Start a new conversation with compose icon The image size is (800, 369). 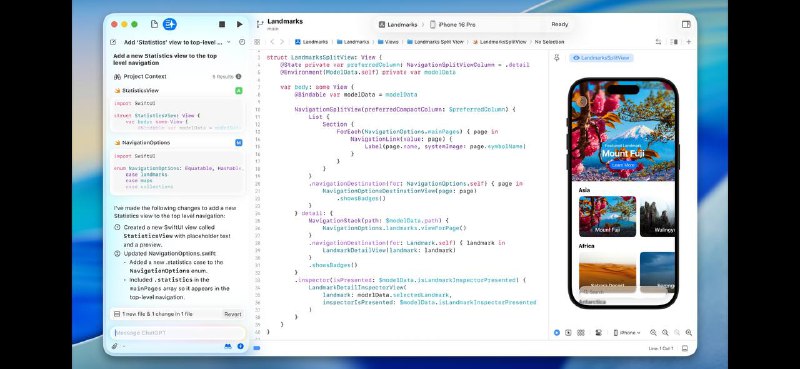pyautogui.click(x=113, y=42)
